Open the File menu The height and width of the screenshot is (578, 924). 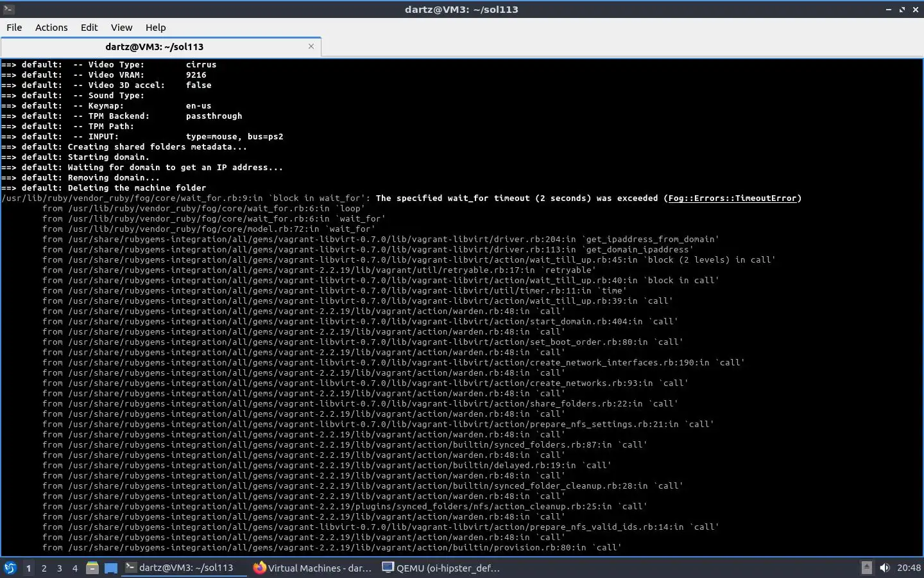click(14, 27)
